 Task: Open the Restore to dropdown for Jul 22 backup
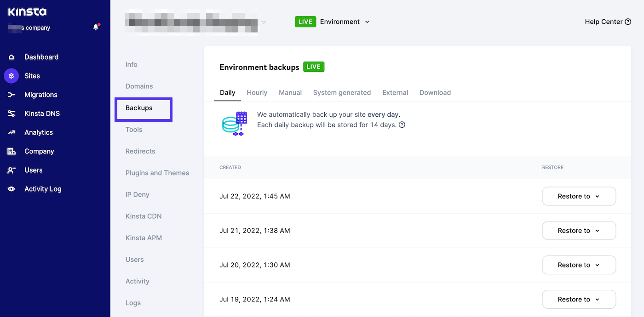(579, 196)
